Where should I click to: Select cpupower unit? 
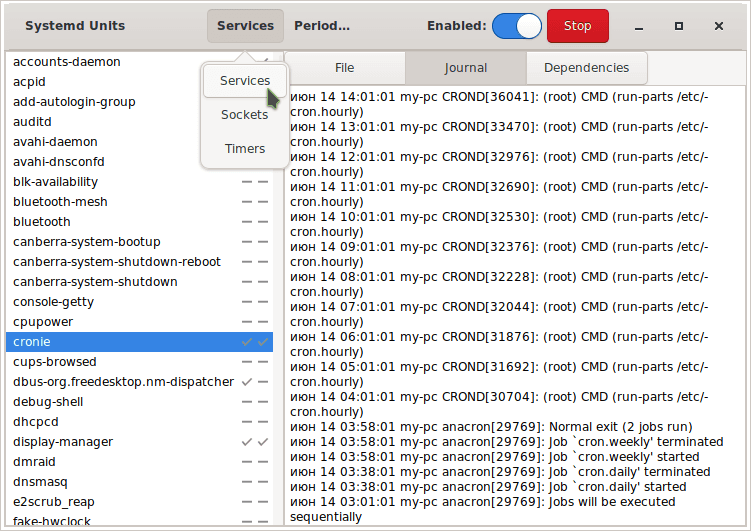(139, 322)
